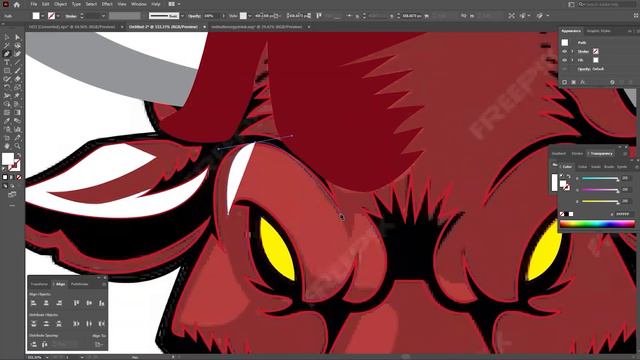Toggle Fill visibility eye in Appearance panel
Viewport: 640px width, 360px height.
(x=564, y=60)
